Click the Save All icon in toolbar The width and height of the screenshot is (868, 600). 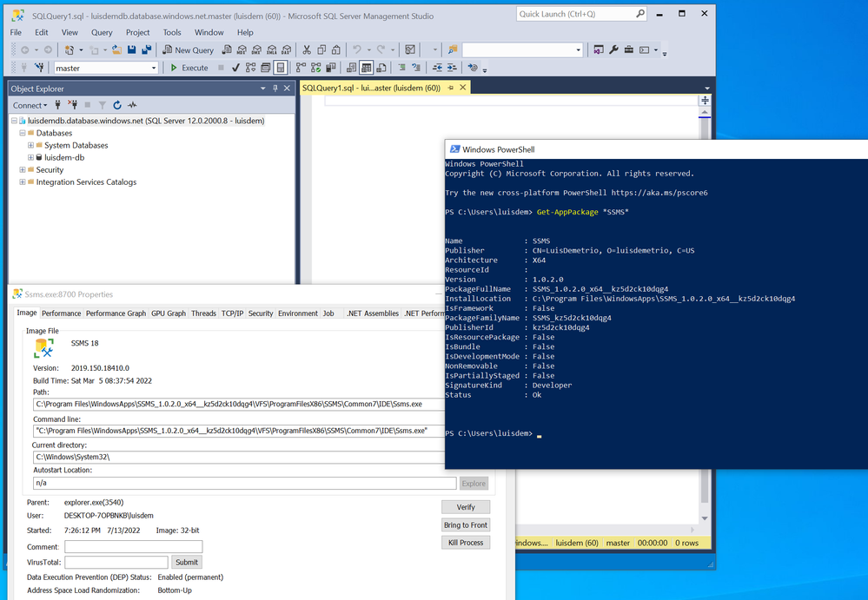tap(146, 50)
